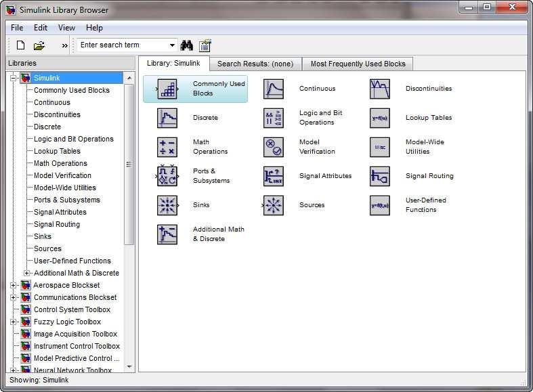Select Model Predictive Control tree item

pos(77,358)
